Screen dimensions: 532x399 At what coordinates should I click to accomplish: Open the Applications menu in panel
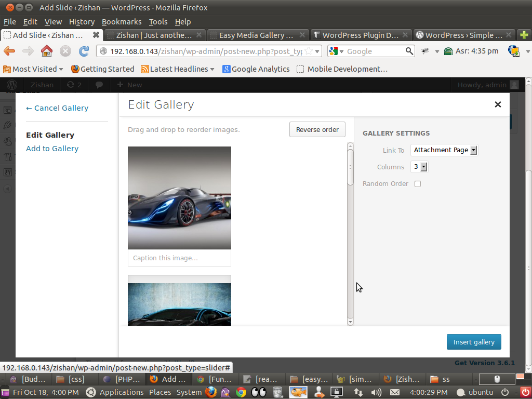[x=122, y=392]
